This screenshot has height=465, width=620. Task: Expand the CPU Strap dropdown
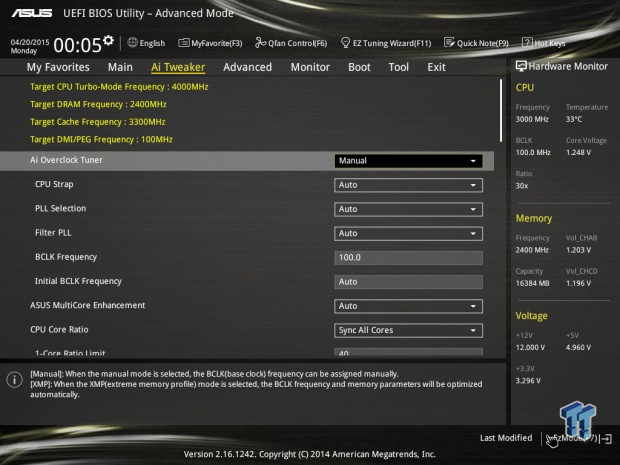click(408, 185)
